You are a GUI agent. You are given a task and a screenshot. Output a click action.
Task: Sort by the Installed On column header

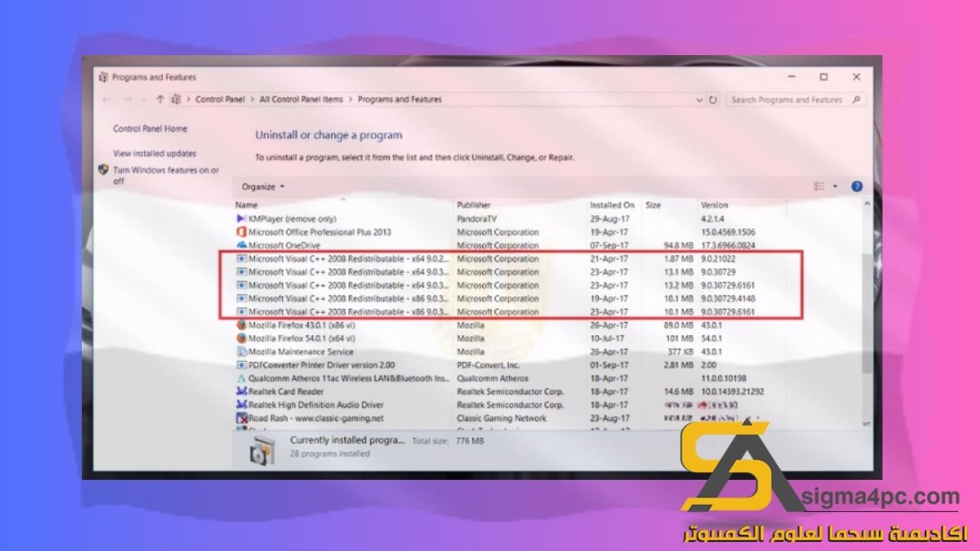[x=612, y=205]
